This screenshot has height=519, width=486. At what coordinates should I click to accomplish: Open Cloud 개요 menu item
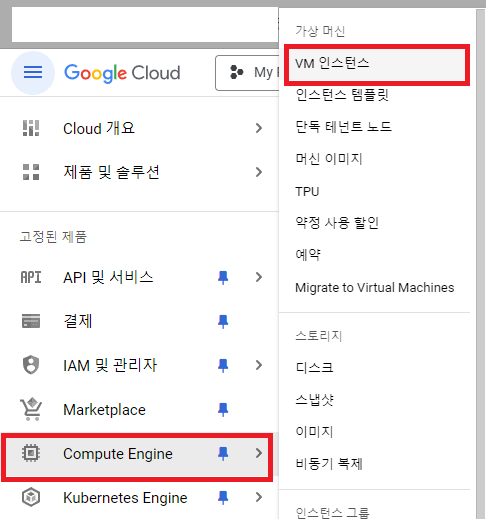click(139, 128)
